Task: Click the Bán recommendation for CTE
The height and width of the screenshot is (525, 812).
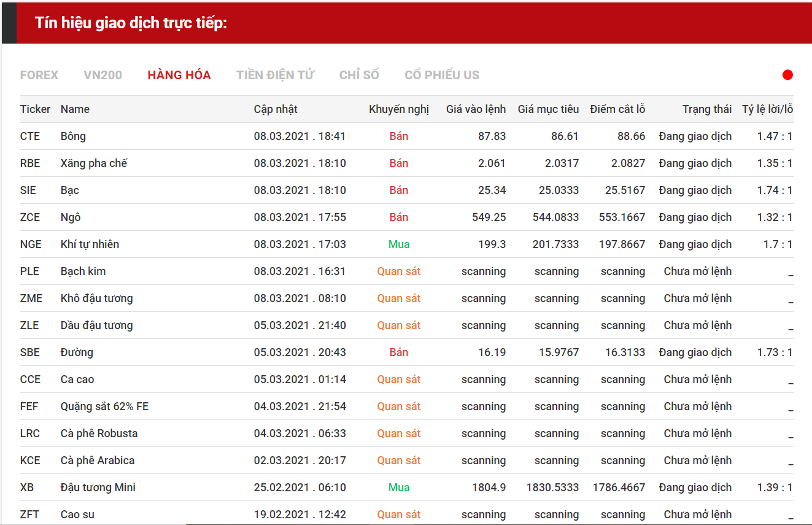Action: click(x=399, y=136)
